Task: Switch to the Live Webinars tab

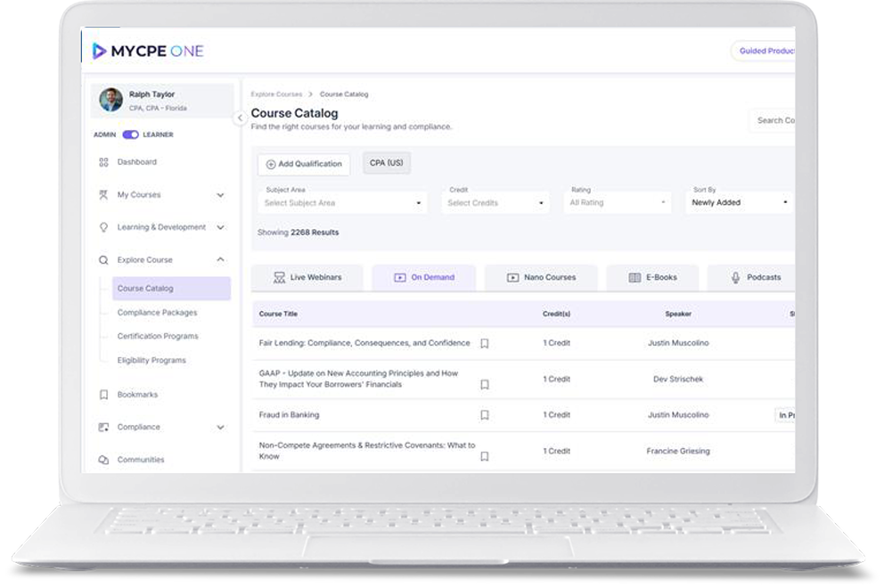Action: point(307,277)
